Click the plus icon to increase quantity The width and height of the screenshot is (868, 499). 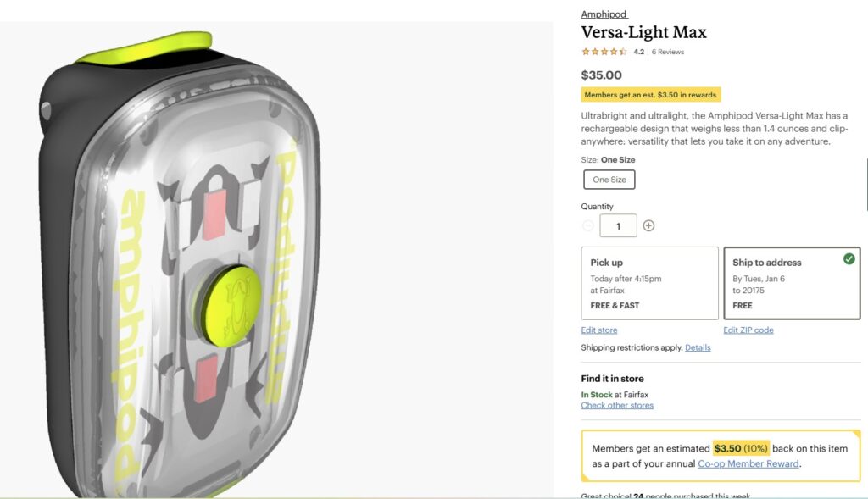click(x=648, y=226)
